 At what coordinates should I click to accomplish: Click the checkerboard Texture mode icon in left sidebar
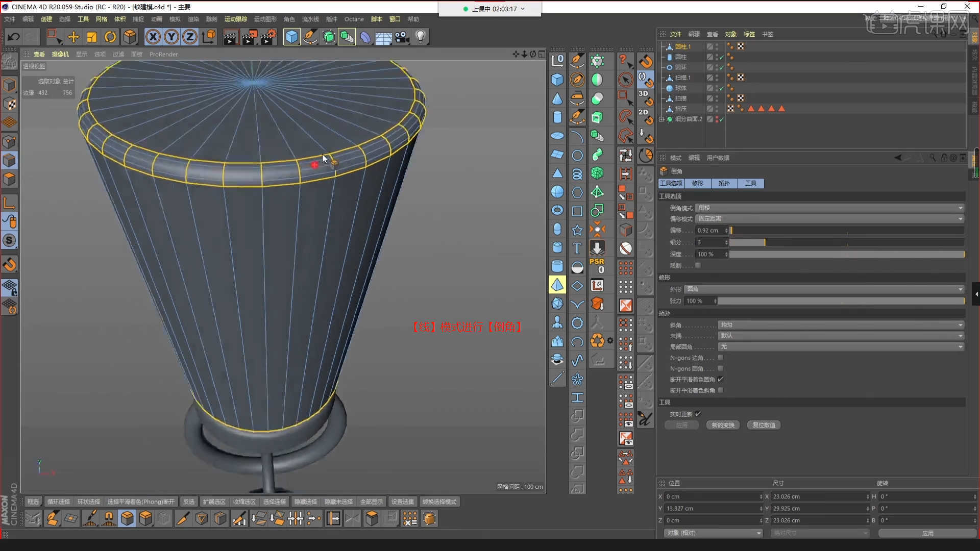coord(9,104)
